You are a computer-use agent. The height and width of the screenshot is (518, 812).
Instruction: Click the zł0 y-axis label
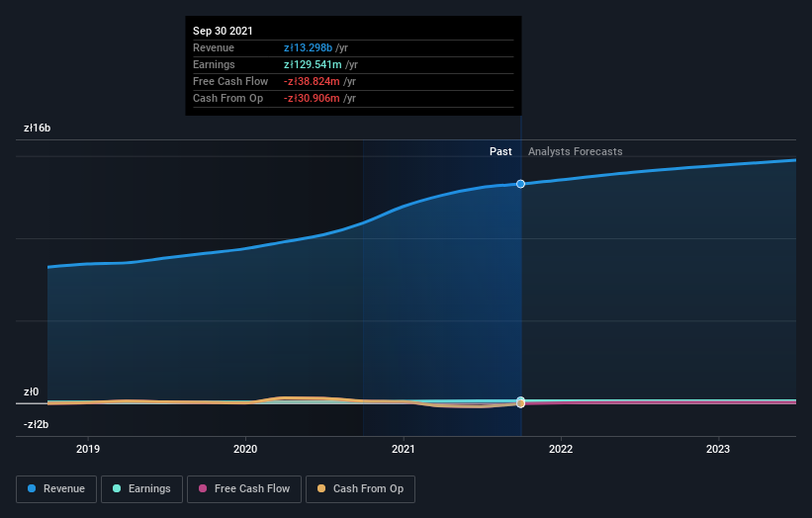(x=31, y=391)
